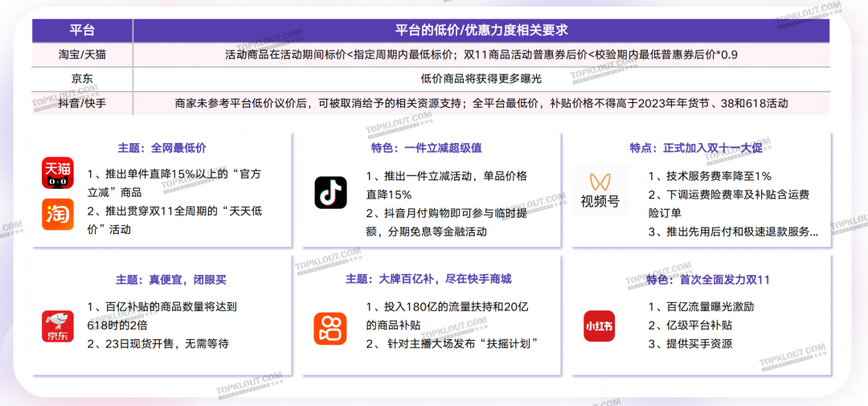The height and width of the screenshot is (406, 868).
Task: Select the Douyin/Kuaishou low-price requirement cell
Action: pyautogui.click(x=481, y=103)
